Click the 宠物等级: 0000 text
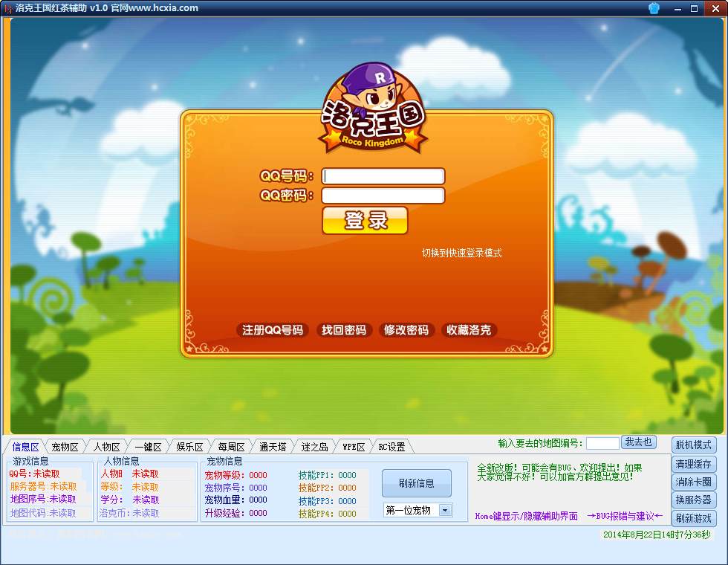Screen dimensions: 728x565 tap(236, 475)
